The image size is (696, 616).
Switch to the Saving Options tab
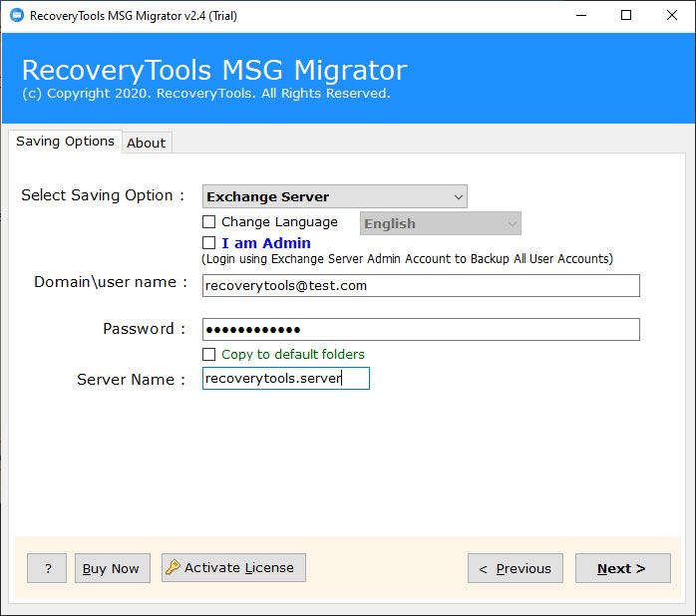tap(65, 142)
